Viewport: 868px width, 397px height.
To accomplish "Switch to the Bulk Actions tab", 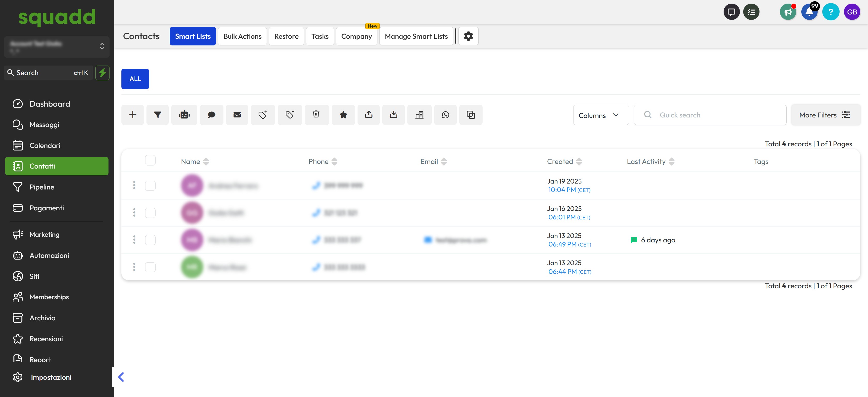I will click(x=242, y=36).
